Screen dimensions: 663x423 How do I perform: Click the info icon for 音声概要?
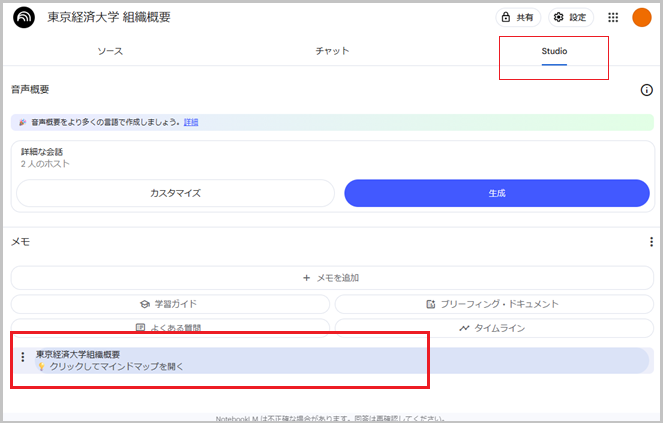[x=646, y=90]
